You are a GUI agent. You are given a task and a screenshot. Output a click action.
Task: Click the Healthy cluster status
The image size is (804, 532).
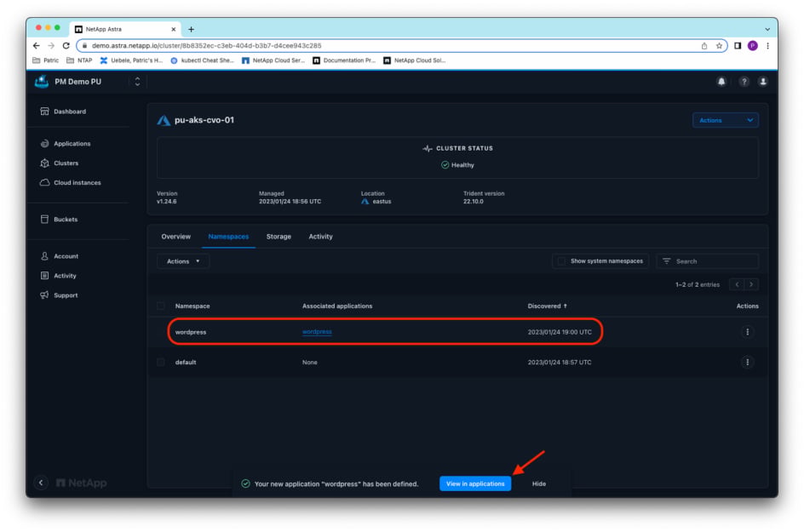tap(457, 165)
